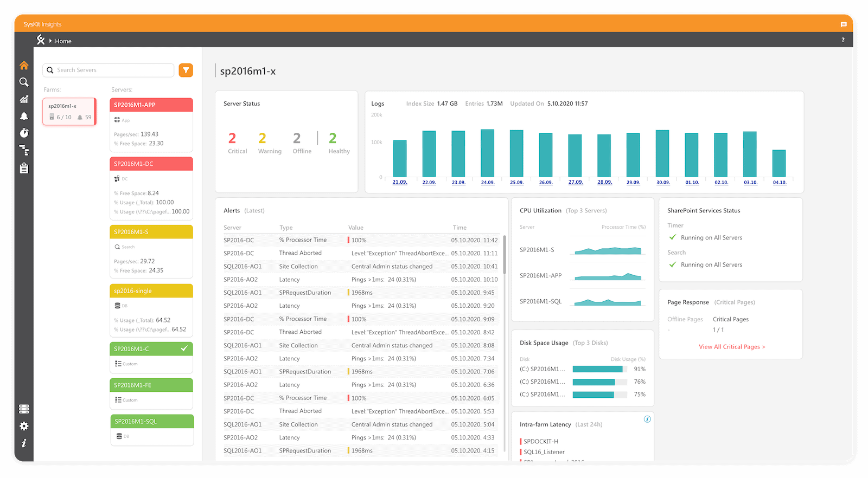Toggle the SP2016M1-C server checkmark

tap(184, 348)
